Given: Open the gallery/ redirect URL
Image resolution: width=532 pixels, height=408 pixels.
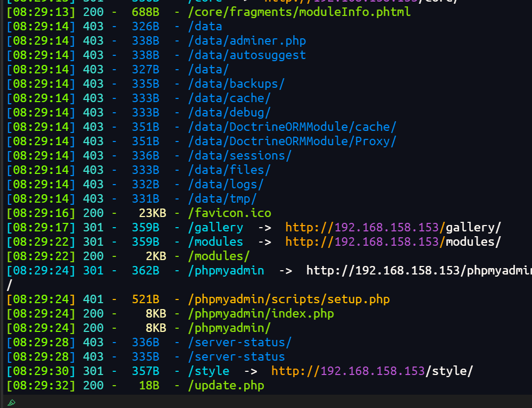Looking at the screenshot, I should (x=393, y=228).
